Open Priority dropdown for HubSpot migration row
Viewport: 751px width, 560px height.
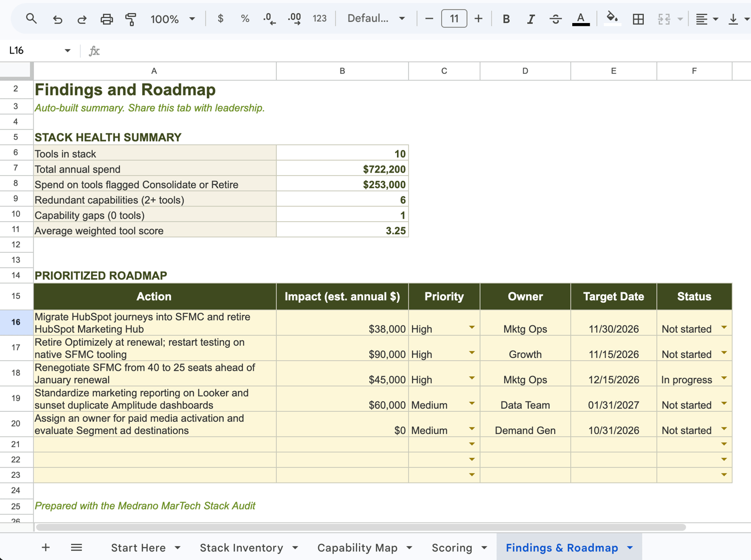[472, 327]
